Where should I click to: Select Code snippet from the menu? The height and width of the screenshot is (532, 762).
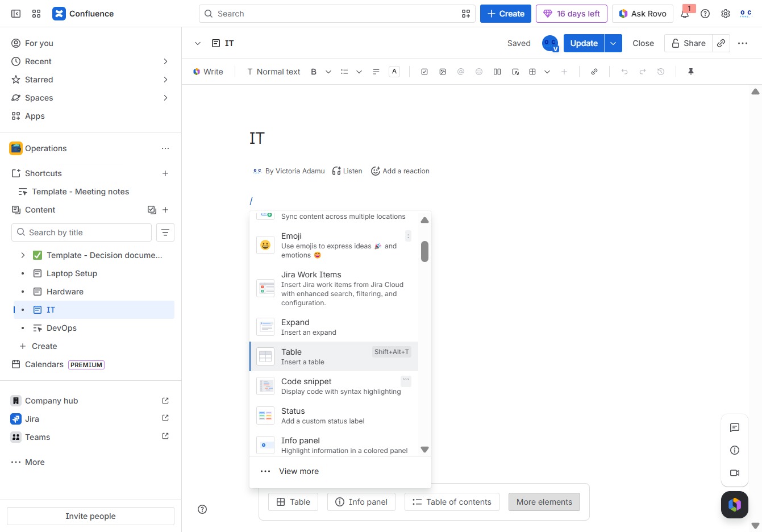point(334,386)
